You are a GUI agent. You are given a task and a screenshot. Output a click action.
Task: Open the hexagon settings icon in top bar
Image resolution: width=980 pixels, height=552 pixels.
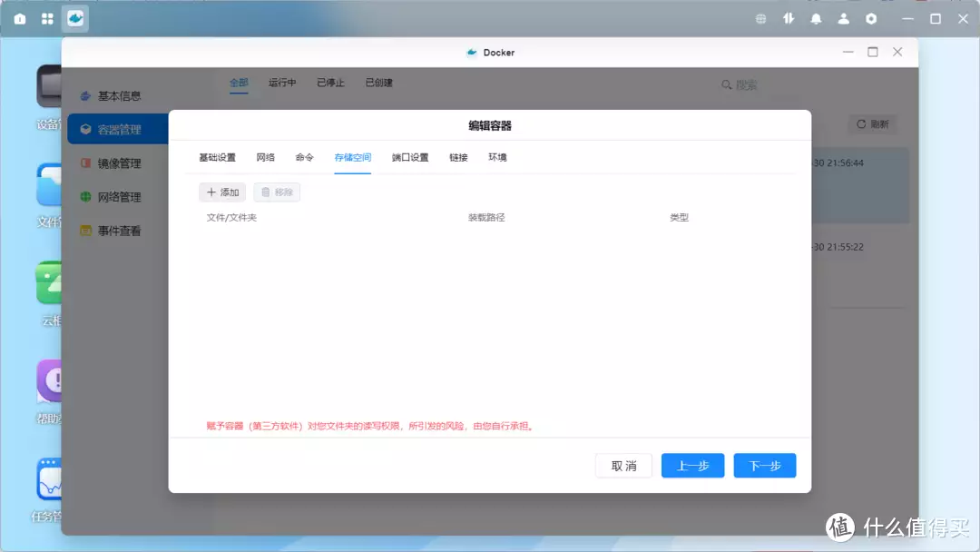click(x=871, y=19)
